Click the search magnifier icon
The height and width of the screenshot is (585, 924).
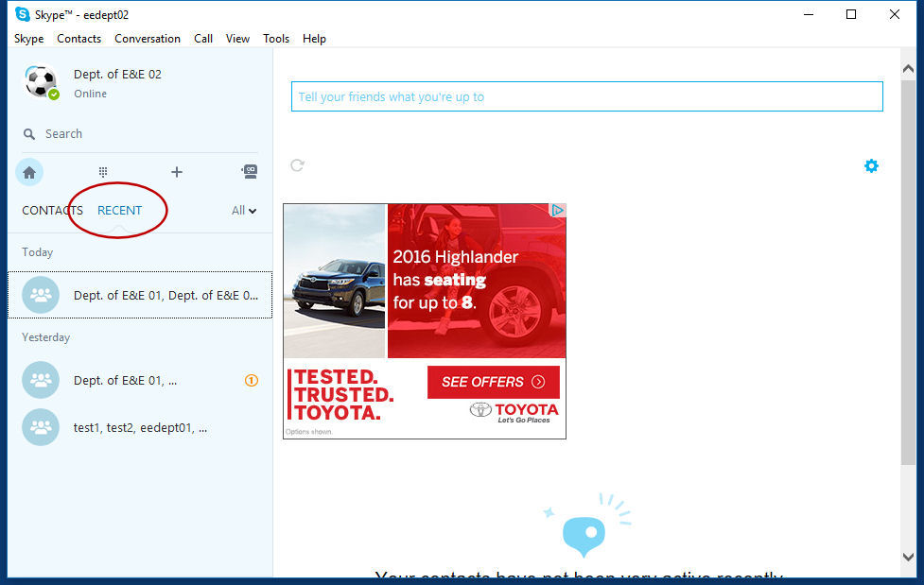pyautogui.click(x=29, y=134)
